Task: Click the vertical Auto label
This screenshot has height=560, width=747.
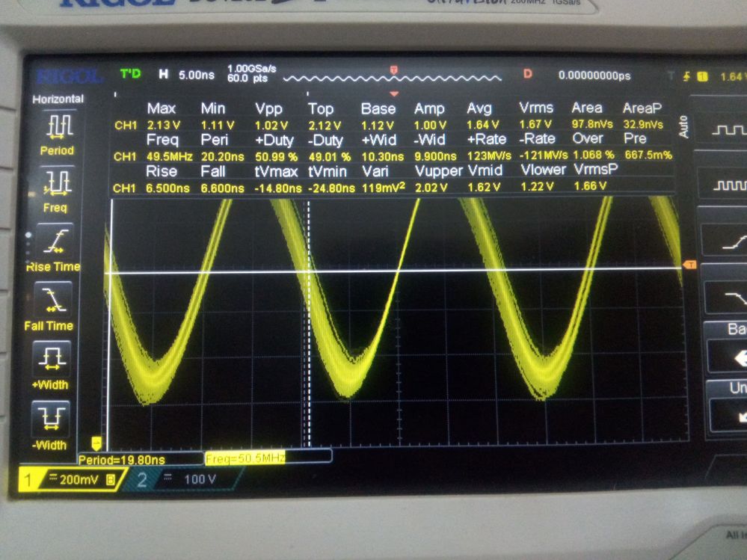Action: (684, 126)
